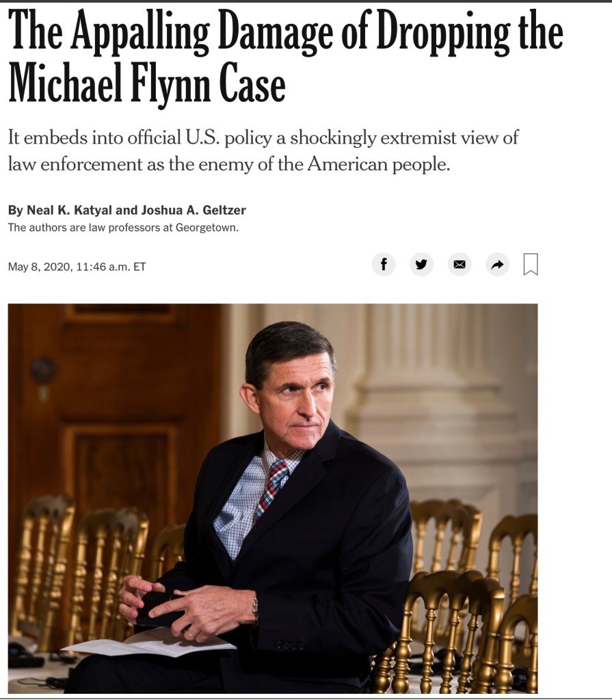Share the article on Facebook
The height and width of the screenshot is (700, 612).
click(384, 265)
